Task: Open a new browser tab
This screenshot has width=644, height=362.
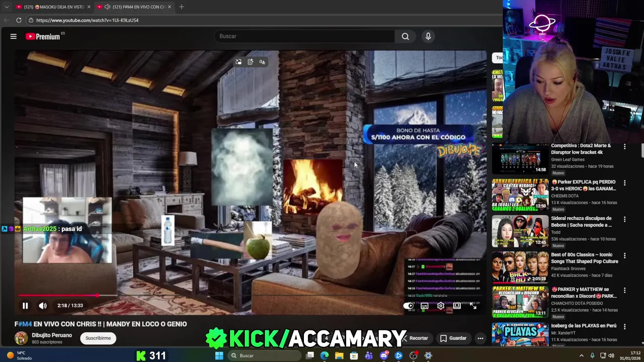Action: coord(182,7)
